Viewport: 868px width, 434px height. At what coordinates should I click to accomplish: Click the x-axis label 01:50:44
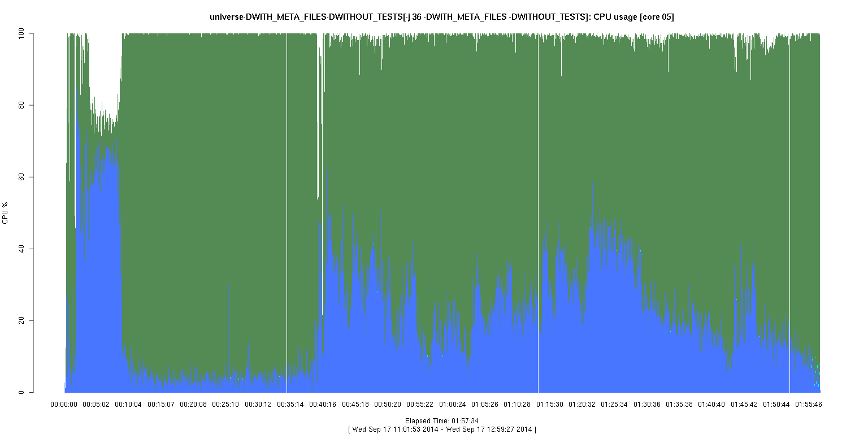click(776, 405)
